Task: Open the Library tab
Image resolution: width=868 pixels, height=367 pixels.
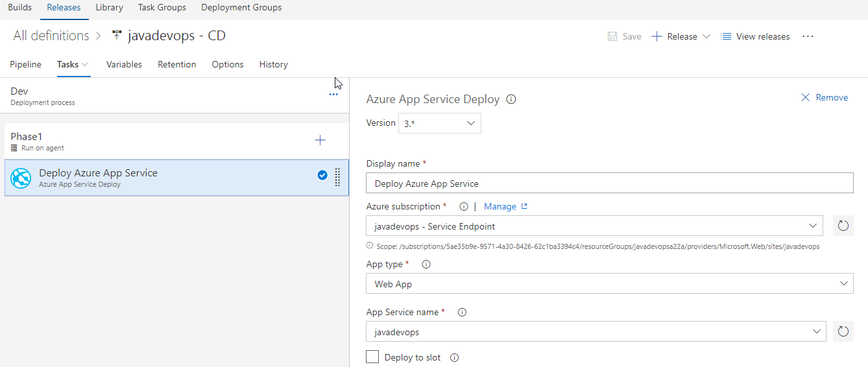Action: 109,8
